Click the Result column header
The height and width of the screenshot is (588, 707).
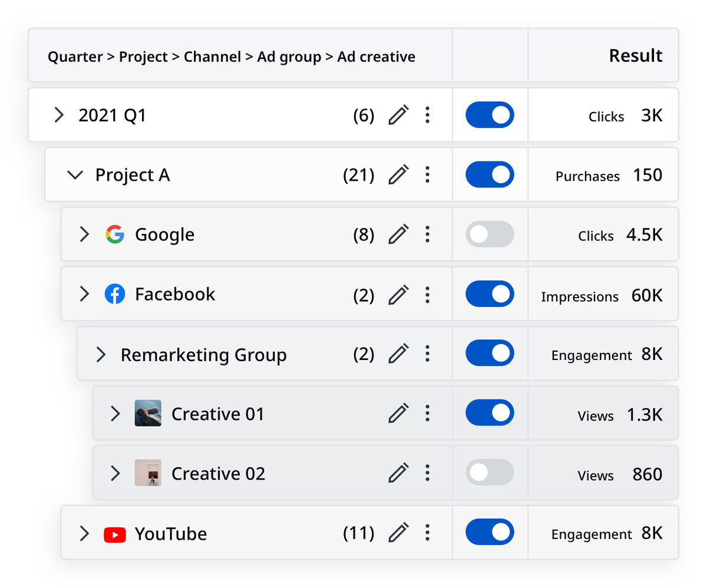636,55
